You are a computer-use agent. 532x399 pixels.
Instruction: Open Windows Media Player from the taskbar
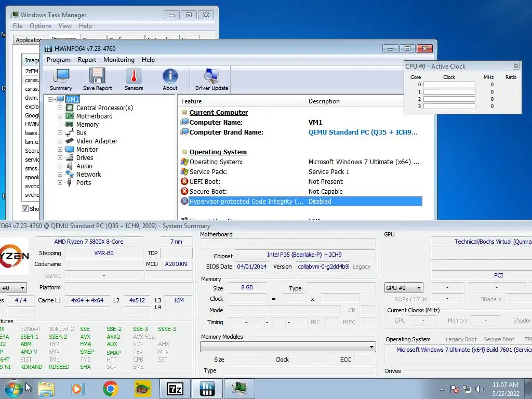pyautogui.click(x=77, y=389)
